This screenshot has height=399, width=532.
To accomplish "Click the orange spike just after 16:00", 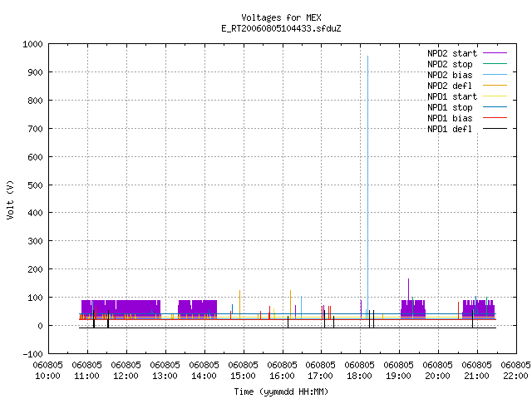I will pos(290,303).
